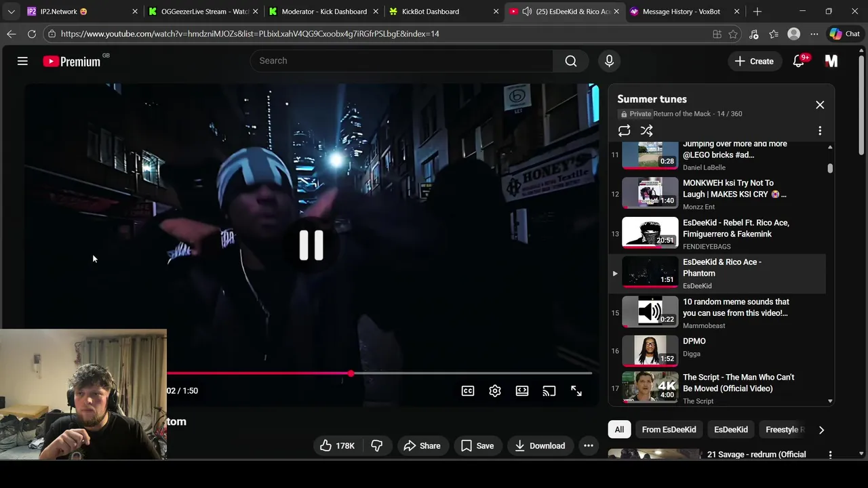868x488 pixels.
Task: Switch to theater mode
Action: 522,391
